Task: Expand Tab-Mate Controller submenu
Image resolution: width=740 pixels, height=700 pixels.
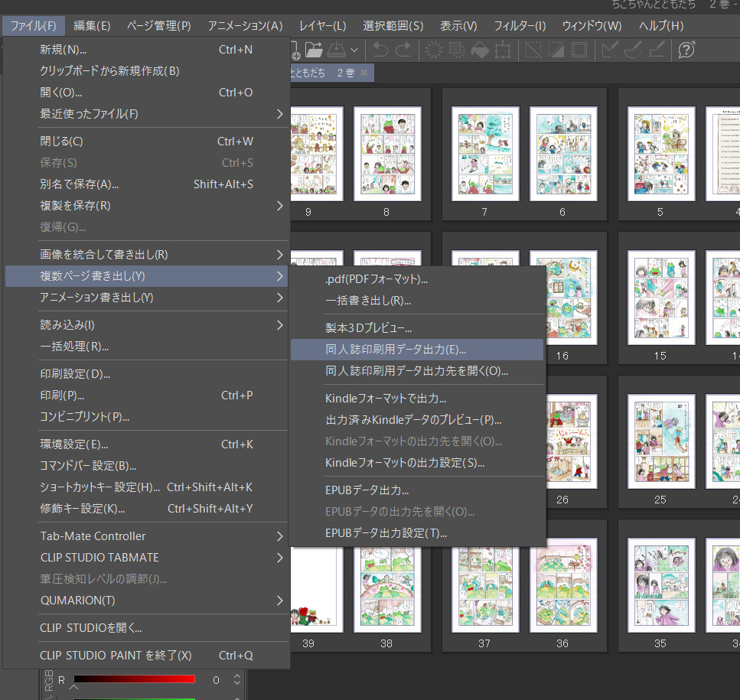Action: click(x=146, y=536)
